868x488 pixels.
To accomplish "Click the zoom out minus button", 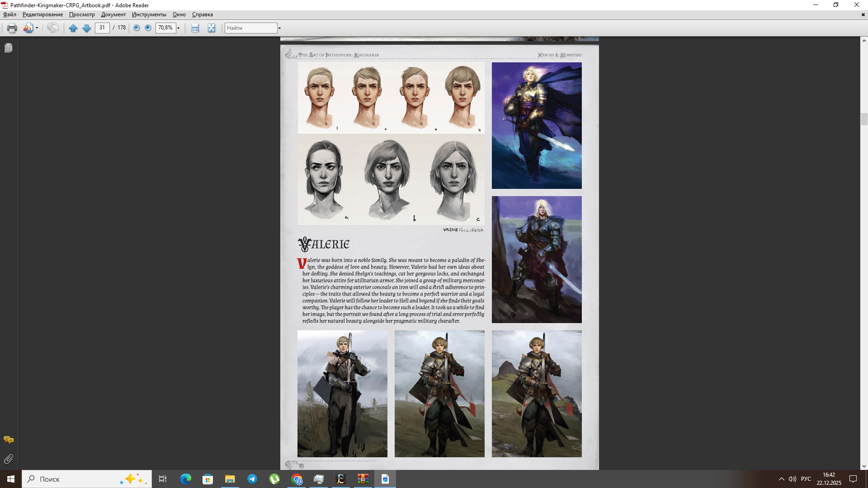I will 137,28.
